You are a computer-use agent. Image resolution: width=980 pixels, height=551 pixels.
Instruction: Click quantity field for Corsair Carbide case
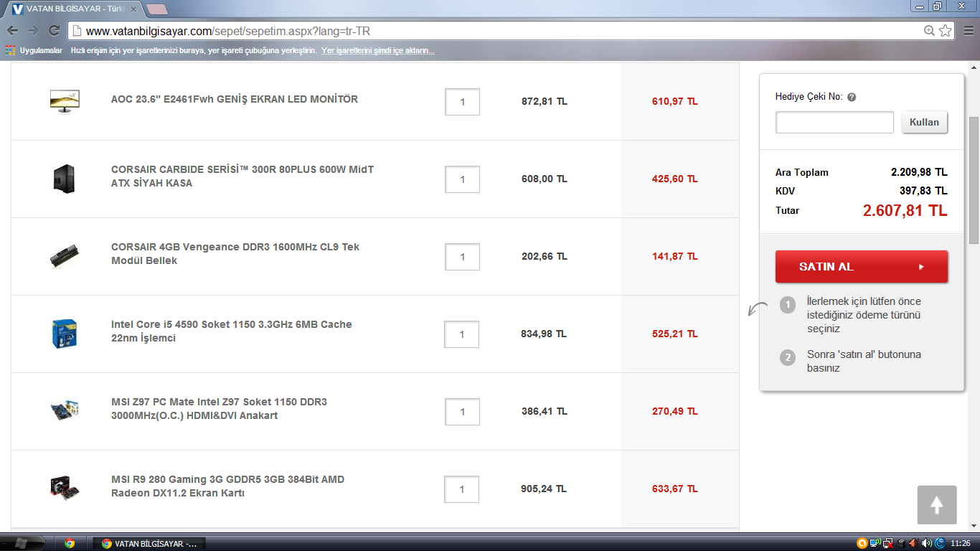tap(462, 179)
